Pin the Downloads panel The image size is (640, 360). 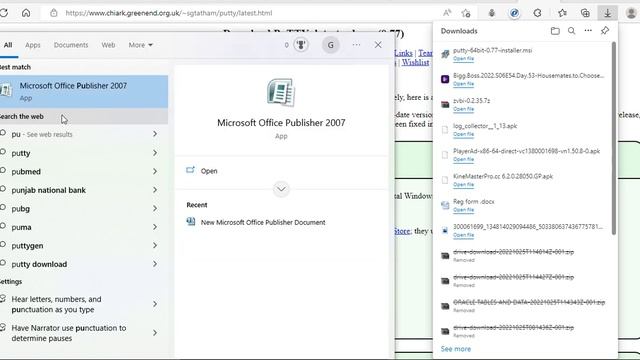pos(605,31)
